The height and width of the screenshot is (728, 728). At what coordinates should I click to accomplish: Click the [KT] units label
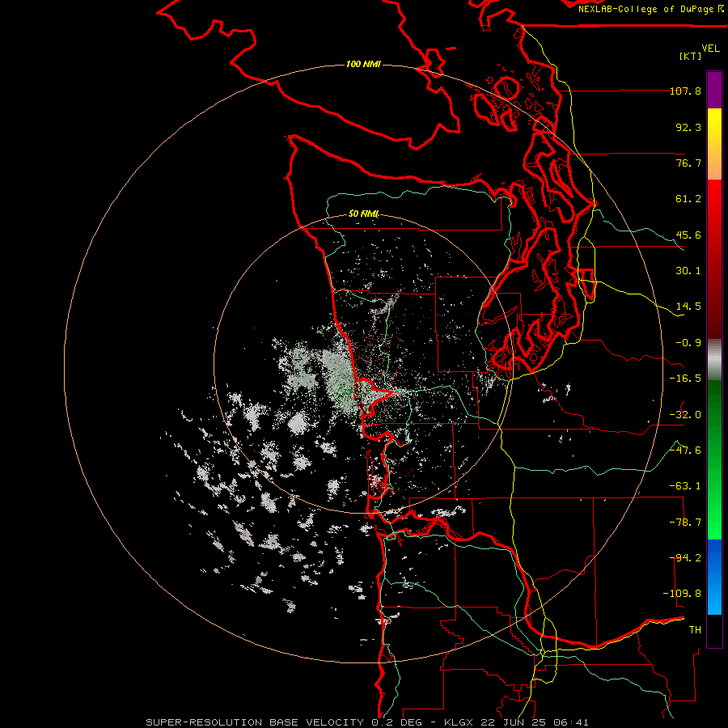[x=691, y=56]
